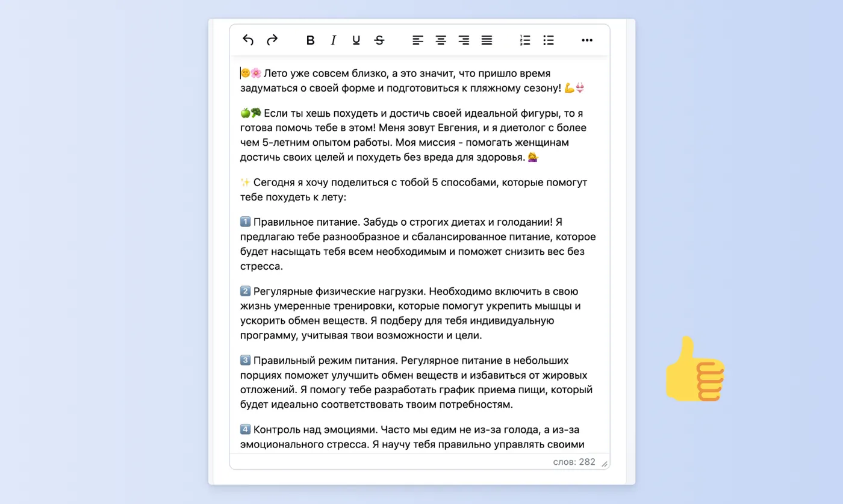The width and height of the screenshot is (843, 504).
Task: Click the paragraph starting 'Сегодня я хочу поделиться'
Action: 414,190
